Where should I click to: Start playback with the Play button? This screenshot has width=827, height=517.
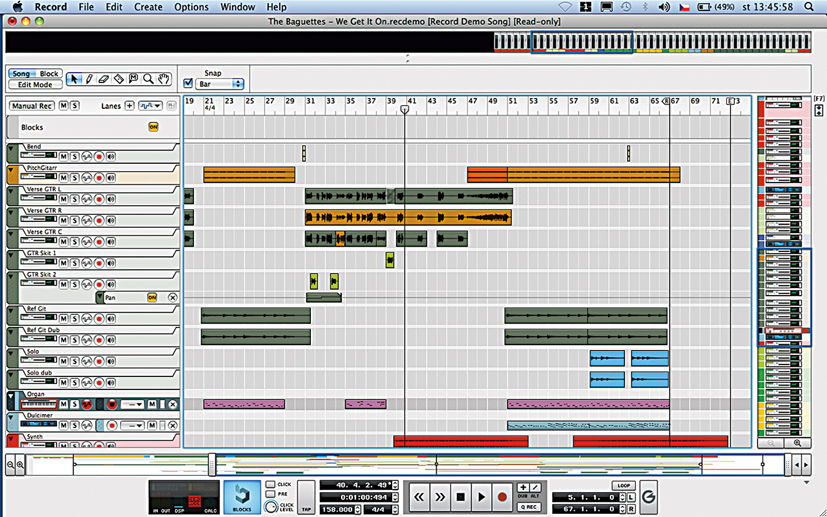point(481,496)
